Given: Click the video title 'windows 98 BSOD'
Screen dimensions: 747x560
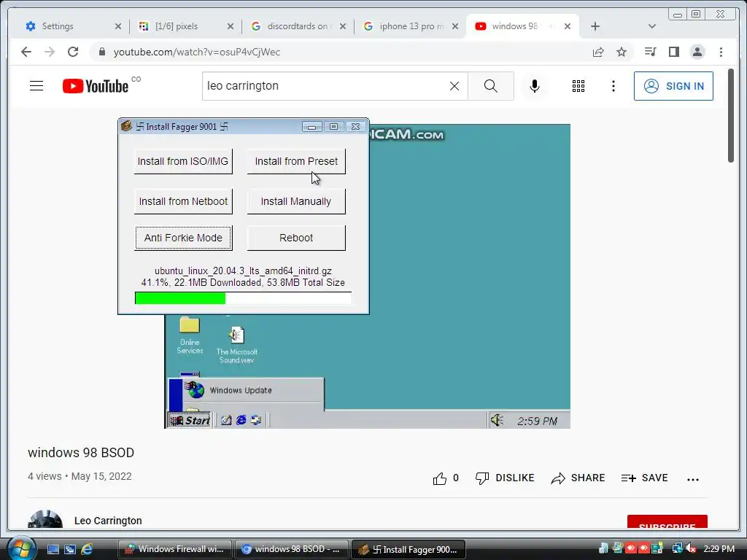Looking at the screenshot, I should (81, 452).
